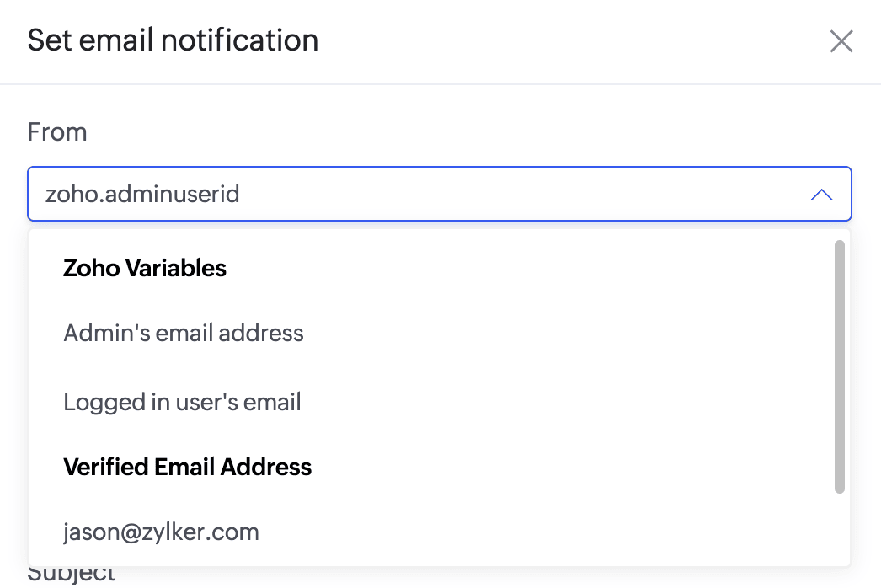Use the logged in user's email as sender
The width and height of the screenshot is (881, 588).
coord(182,402)
